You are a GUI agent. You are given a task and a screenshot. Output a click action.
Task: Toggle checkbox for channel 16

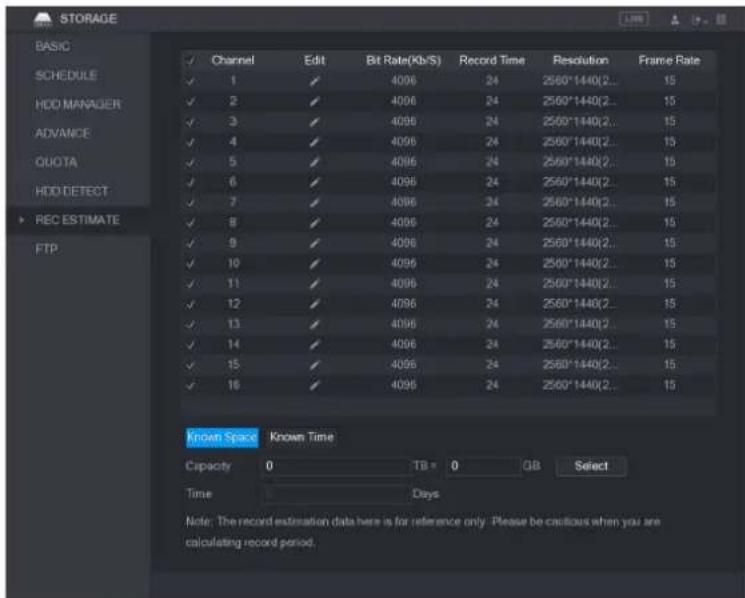(190, 386)
